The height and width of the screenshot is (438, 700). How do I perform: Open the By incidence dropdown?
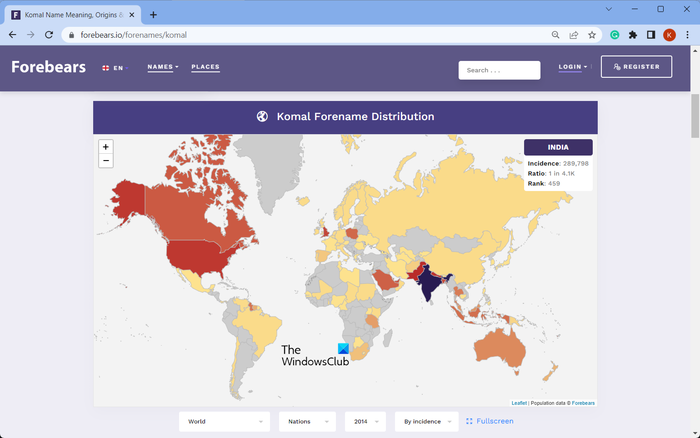[x=426, y=422]
